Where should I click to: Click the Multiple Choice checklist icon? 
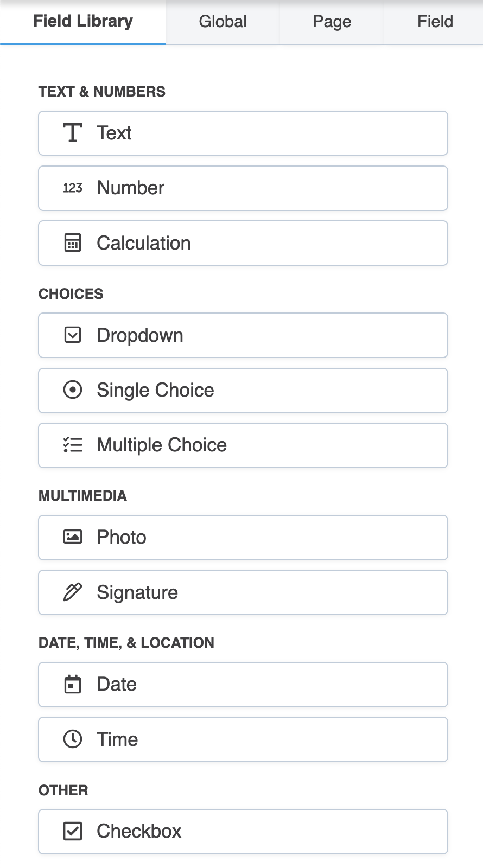click(73, 445)
